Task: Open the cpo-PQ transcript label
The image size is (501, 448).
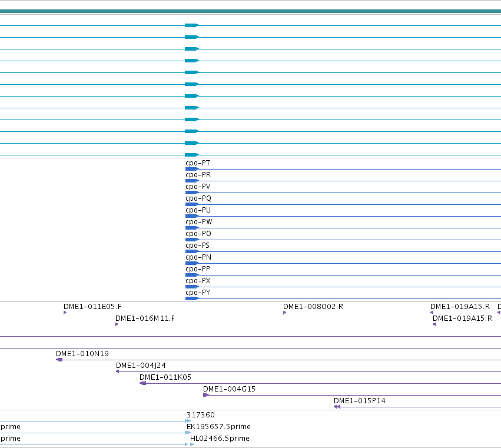Action: (198, 198)
